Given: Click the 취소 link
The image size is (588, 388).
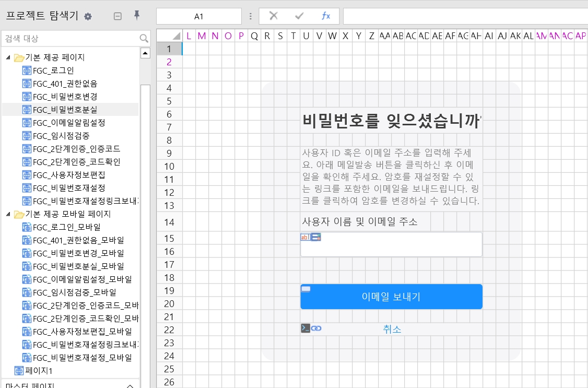Looking at the screenshot, I should click(392, 329).
